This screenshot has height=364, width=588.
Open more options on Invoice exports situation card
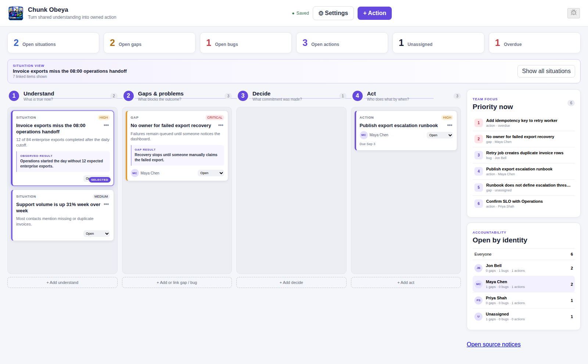point(106,125)
